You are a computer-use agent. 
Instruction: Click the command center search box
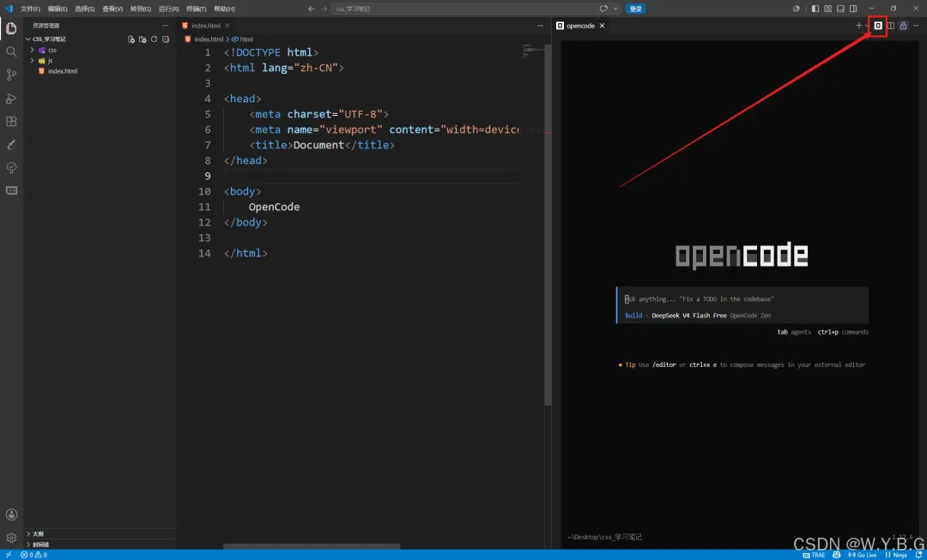(464, 9)
